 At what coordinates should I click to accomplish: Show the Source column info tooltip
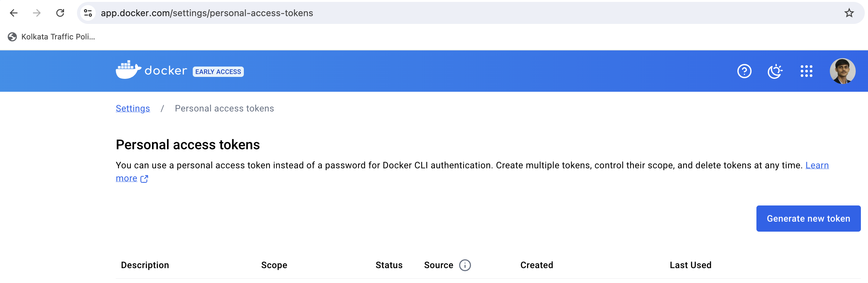pyautogui.click(x=465, y=265)
